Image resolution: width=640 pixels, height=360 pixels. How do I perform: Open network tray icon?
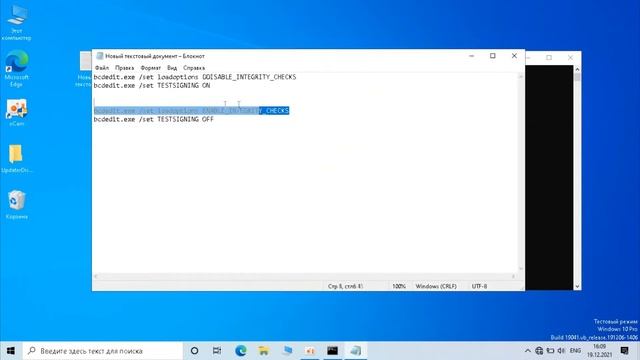(x=539, y=351)
